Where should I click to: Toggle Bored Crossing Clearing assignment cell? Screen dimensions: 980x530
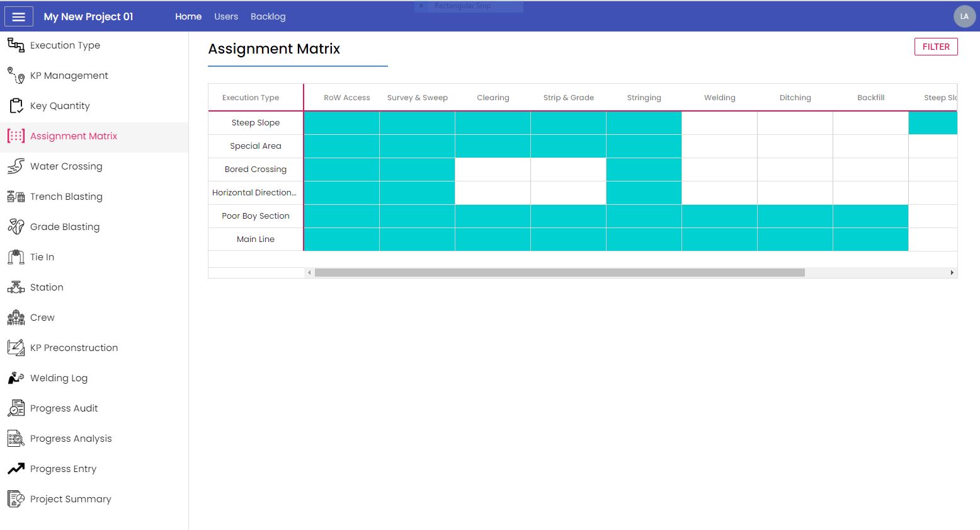point(493,170)
